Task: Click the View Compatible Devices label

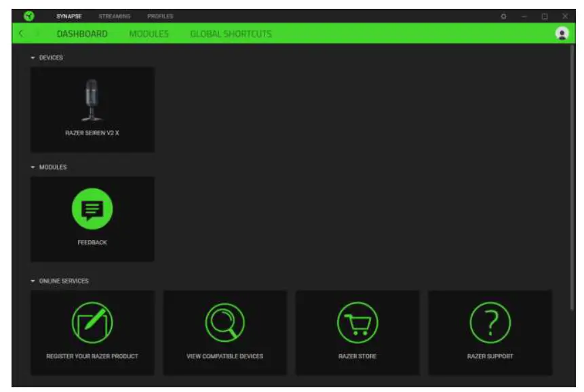Action: pyautogui.click(x=225, y=356)
